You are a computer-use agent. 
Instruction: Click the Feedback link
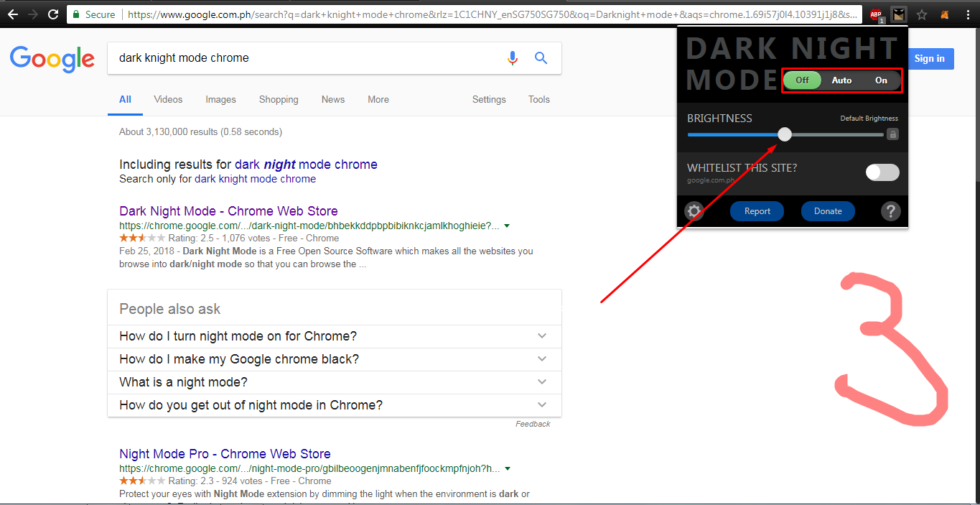pos(533,424)
